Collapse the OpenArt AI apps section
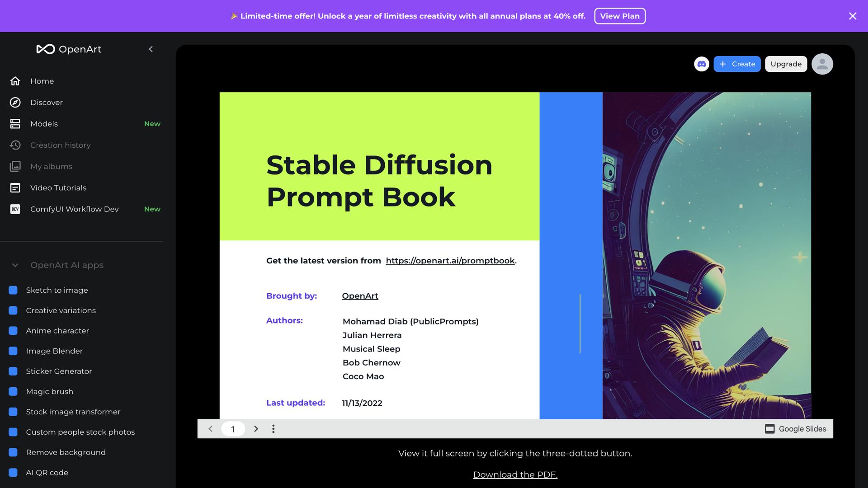The image size is (868, 488). coord(15,265)
